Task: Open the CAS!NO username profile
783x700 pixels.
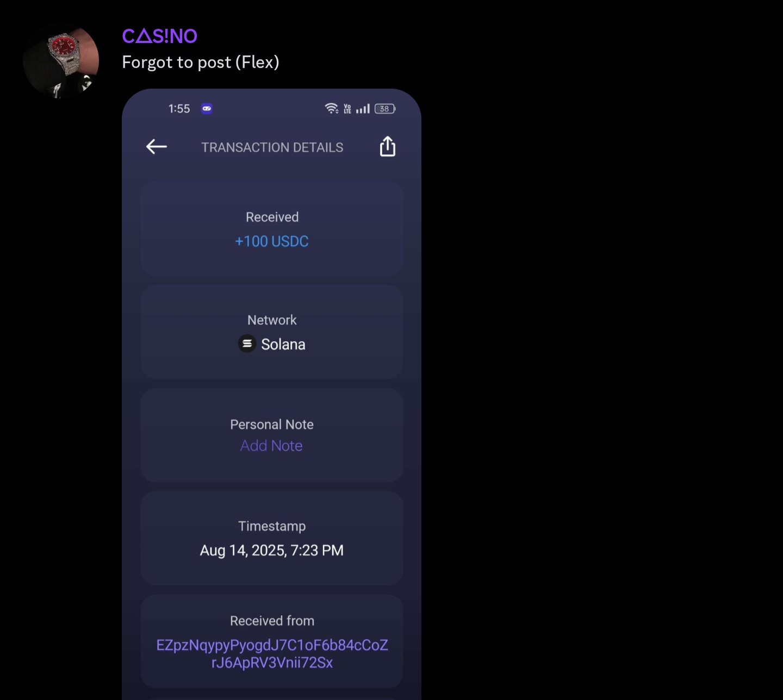Action: 160,36
